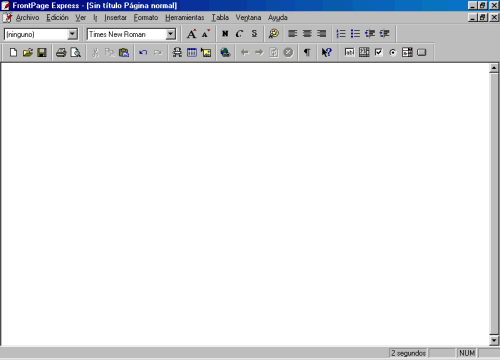Toggle the show paragraph marks icon
The width and height of the screenshot is (500, 360).
pyautogui.click(x=307, y=53)
